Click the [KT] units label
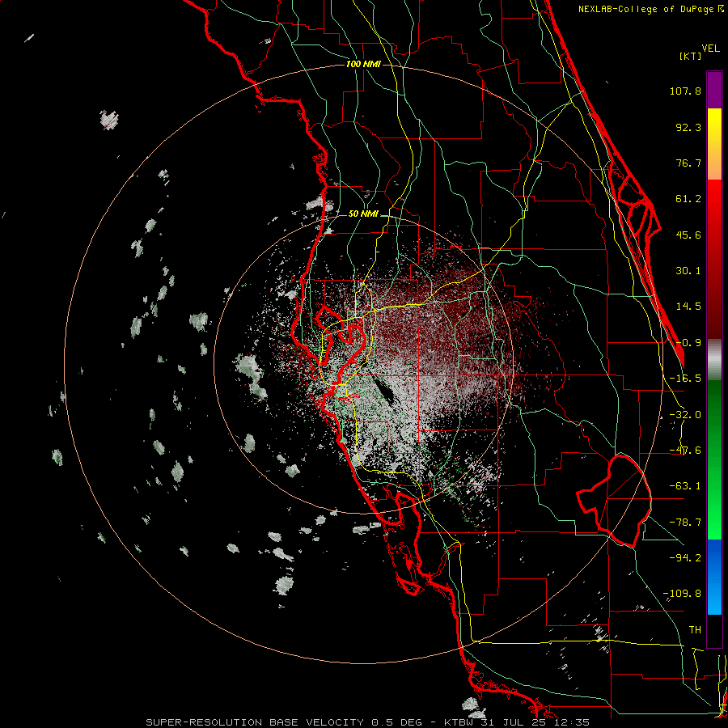The width and height of the screenshot is (728, 728). [x=691, y=56]
